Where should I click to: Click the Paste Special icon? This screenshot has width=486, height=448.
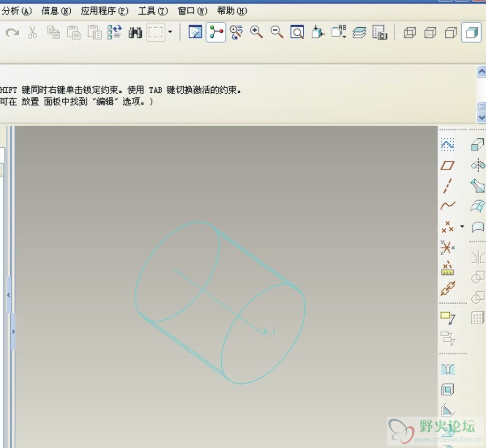pyautogui.click(x=94, y=32)
